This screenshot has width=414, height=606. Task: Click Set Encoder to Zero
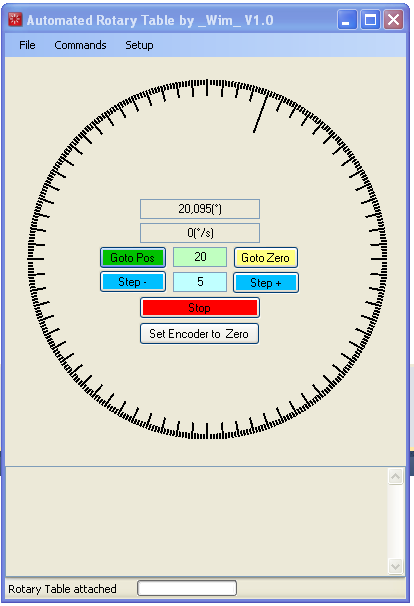[x=199, y=334]
